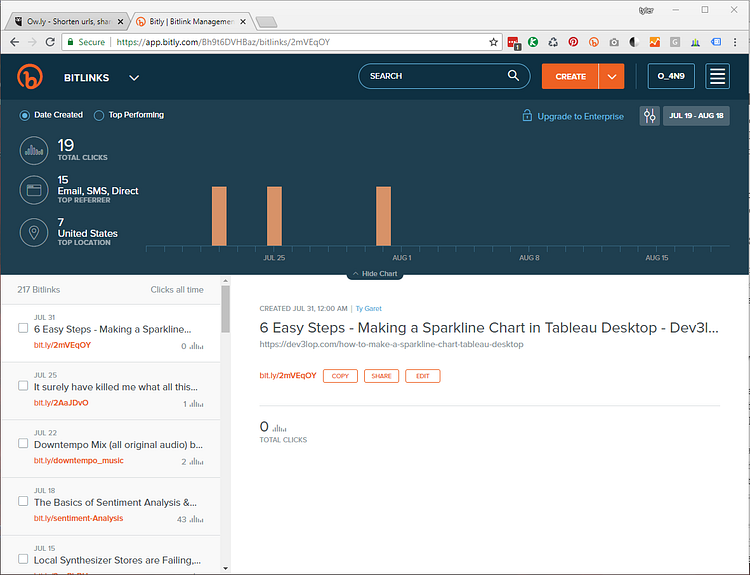Click the top referrer window icon
This screenshot has width=750, height=575.
(34, 190)
